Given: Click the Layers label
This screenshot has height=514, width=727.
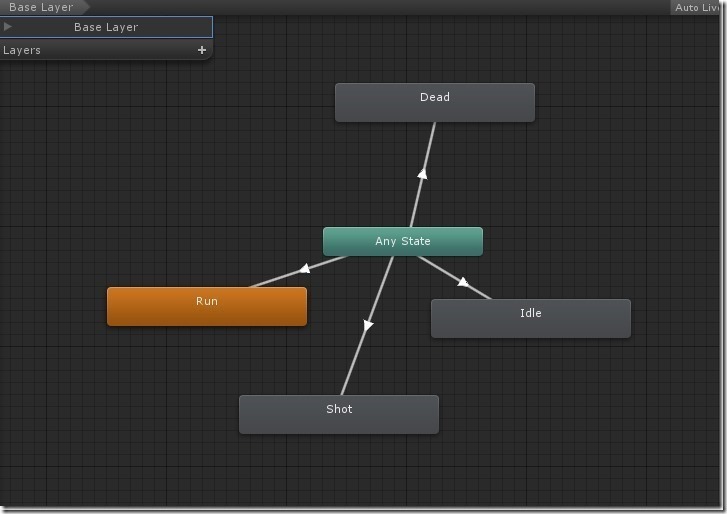Looking at the screenshot, I should point(22,50).
